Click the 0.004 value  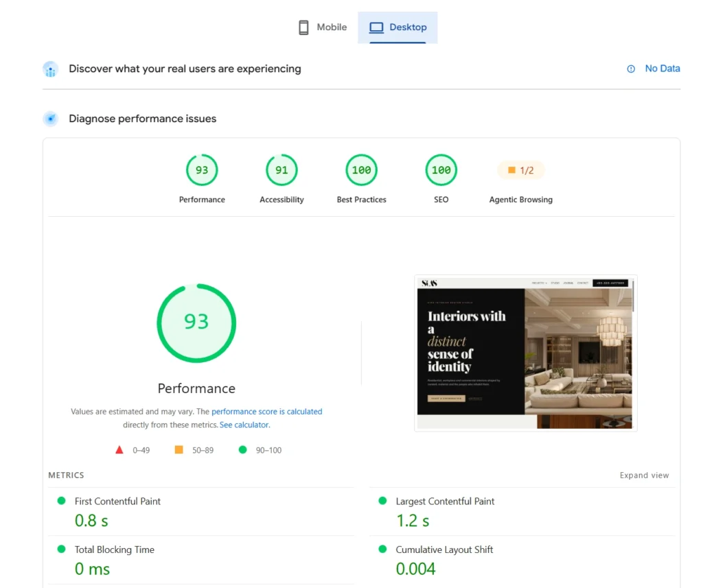click(x=415, y=569)
